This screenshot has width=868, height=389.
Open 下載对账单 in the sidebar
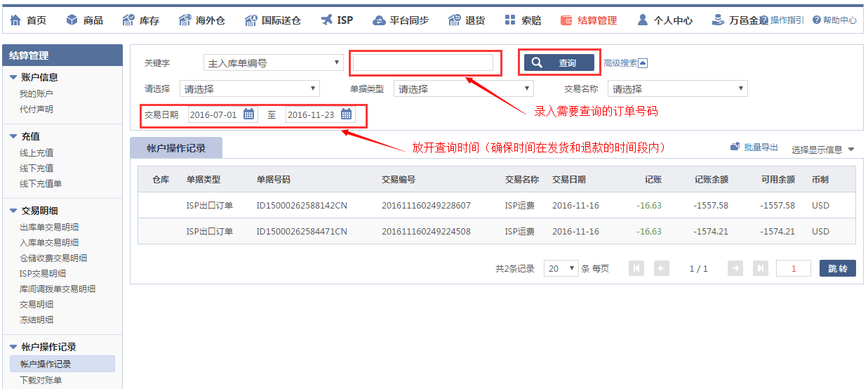click(x=41, y=380)
